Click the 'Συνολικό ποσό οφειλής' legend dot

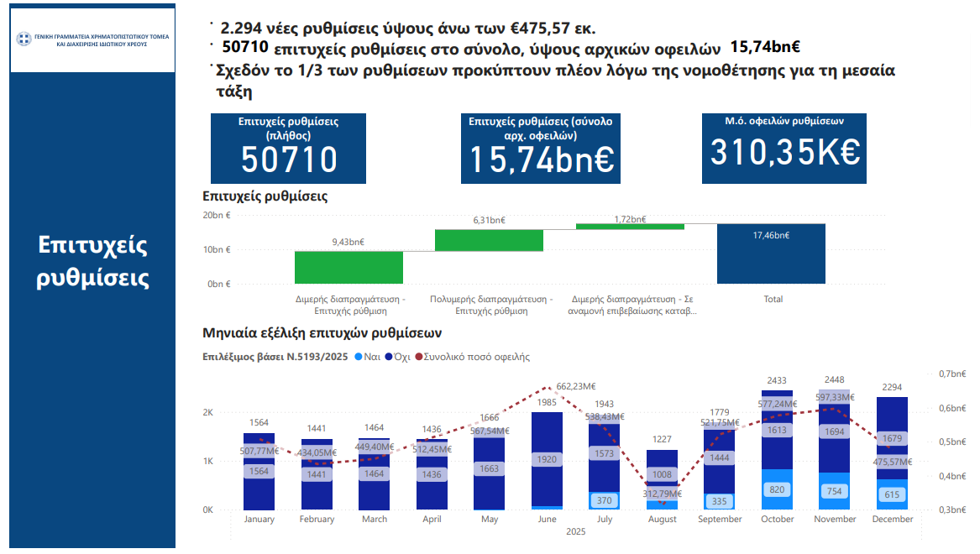coord(419,357)
